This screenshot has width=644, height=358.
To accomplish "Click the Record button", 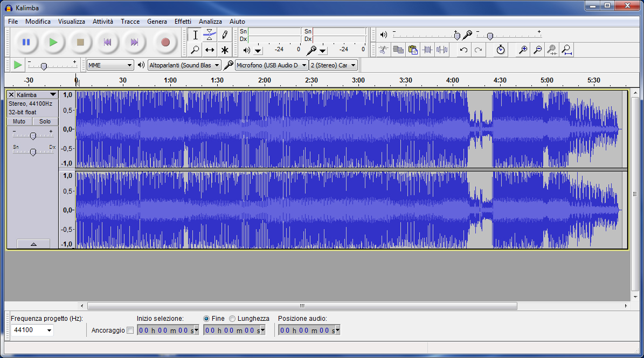I will pos(165,42).
